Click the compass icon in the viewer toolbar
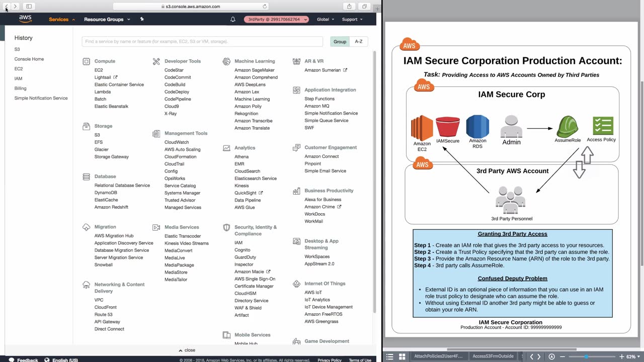644x362 pixels. pos(551,356)
